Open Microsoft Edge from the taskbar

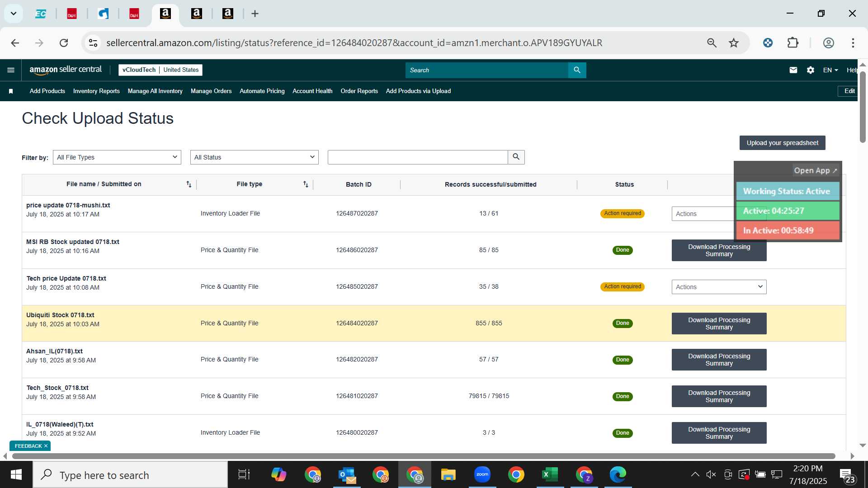click(x=618, y=474)
